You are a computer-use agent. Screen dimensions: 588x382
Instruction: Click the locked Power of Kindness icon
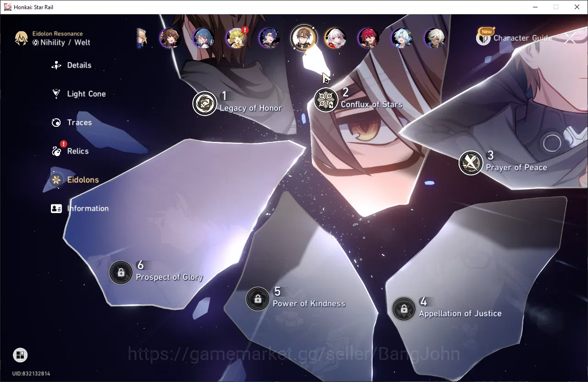258,299
